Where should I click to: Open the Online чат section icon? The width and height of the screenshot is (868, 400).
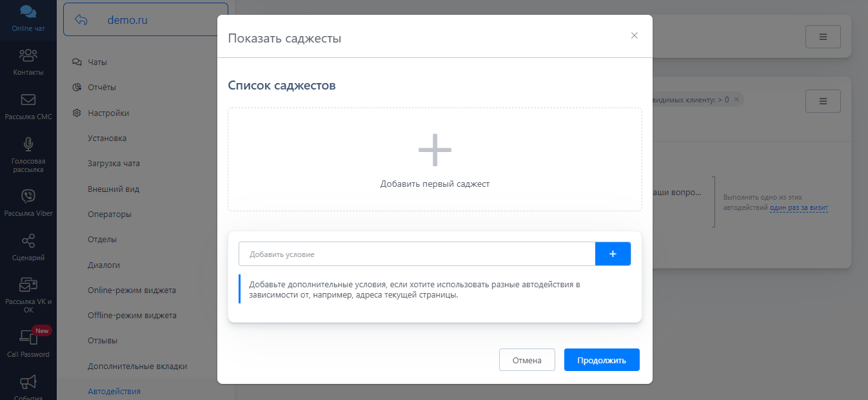28,12
